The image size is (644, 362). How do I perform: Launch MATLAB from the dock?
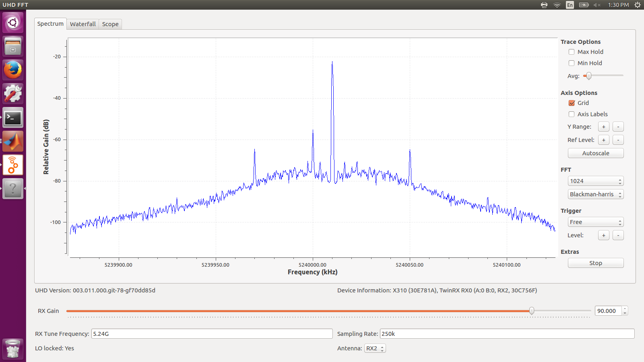coord(13,142)
